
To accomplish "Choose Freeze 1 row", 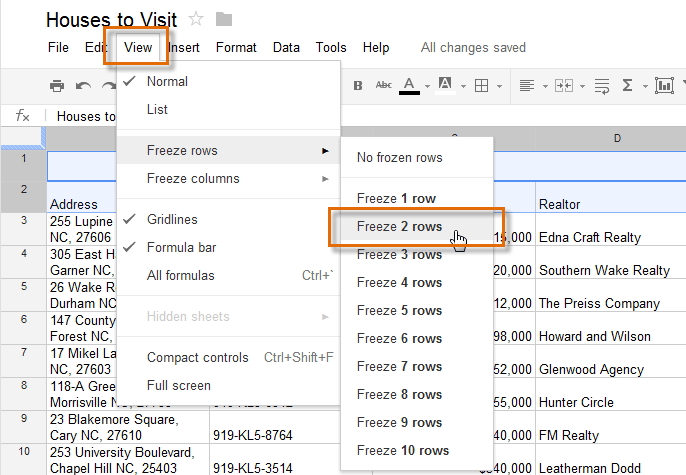I will tap(417, 199).
